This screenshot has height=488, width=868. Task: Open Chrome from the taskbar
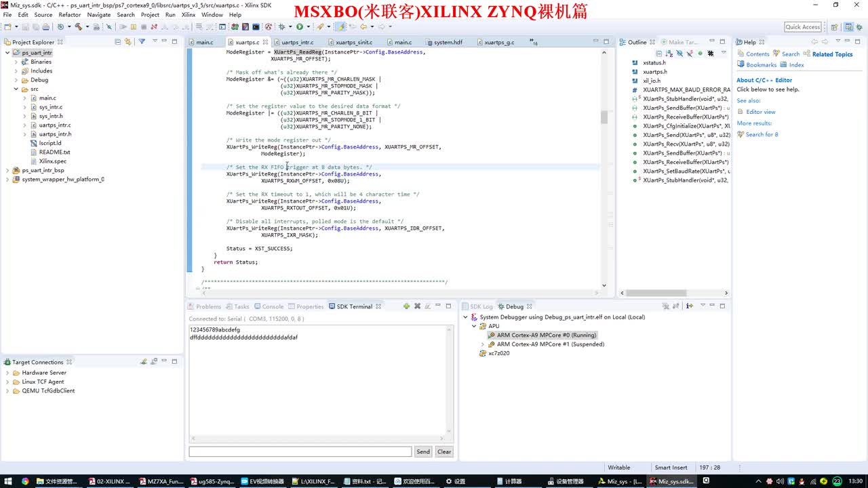click(25, 481)
